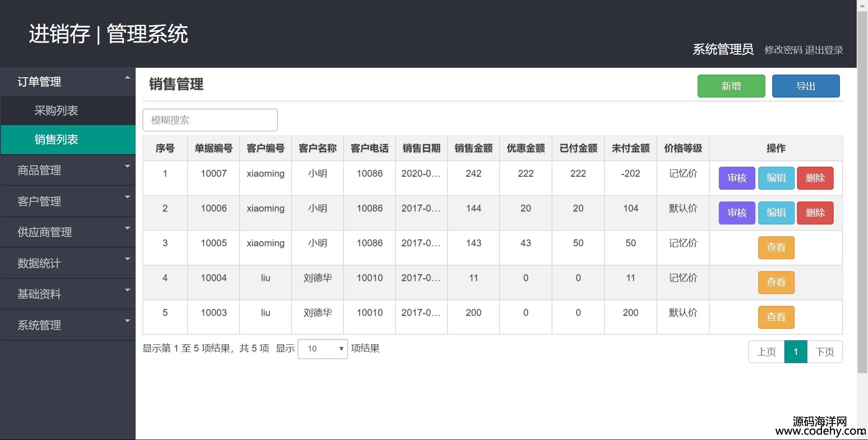The height and width of the screenshot is (440, 868).
Task: Expand the 基础资料 menu arrow
Action: pyautogui.click(x=127, y=290)
